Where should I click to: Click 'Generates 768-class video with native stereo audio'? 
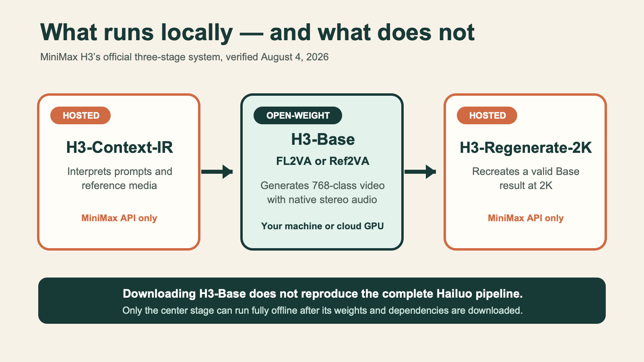coord(322,193)
